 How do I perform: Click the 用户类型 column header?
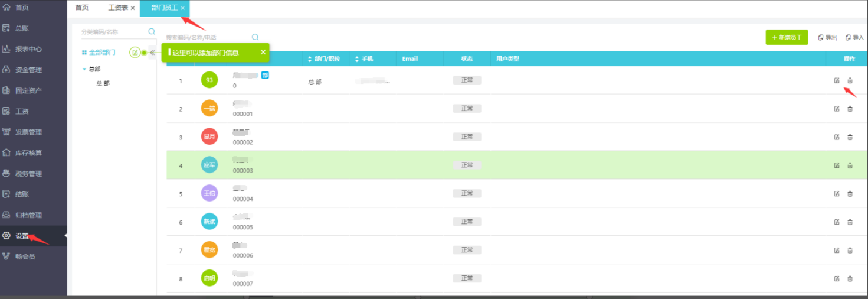(x=507, y=59)
